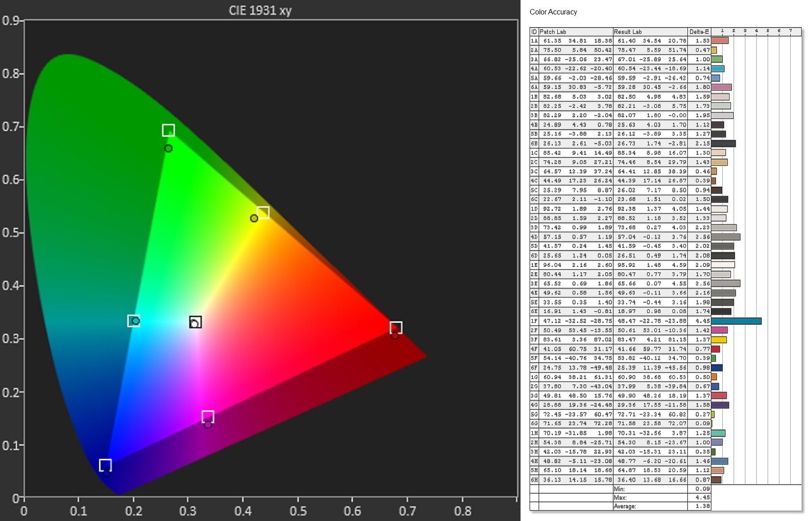Select the gray bar for patch 4D
Viewport: 812px width, 521px height.
point(726,237)
